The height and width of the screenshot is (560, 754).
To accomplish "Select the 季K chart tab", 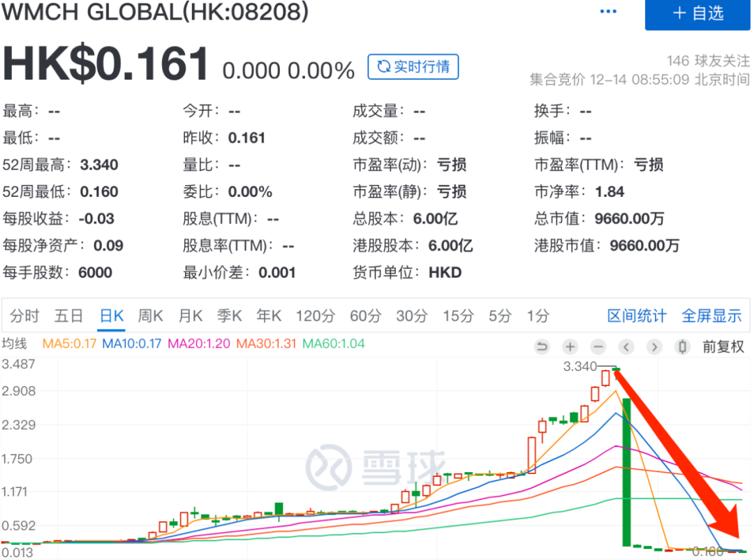I will pyautogui.click(x=230, y=316).
